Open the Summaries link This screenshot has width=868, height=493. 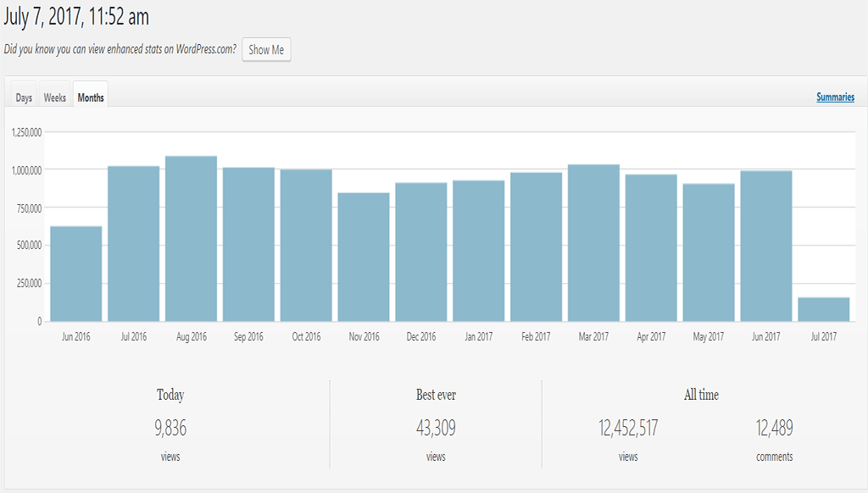click(x=835, y=97)
